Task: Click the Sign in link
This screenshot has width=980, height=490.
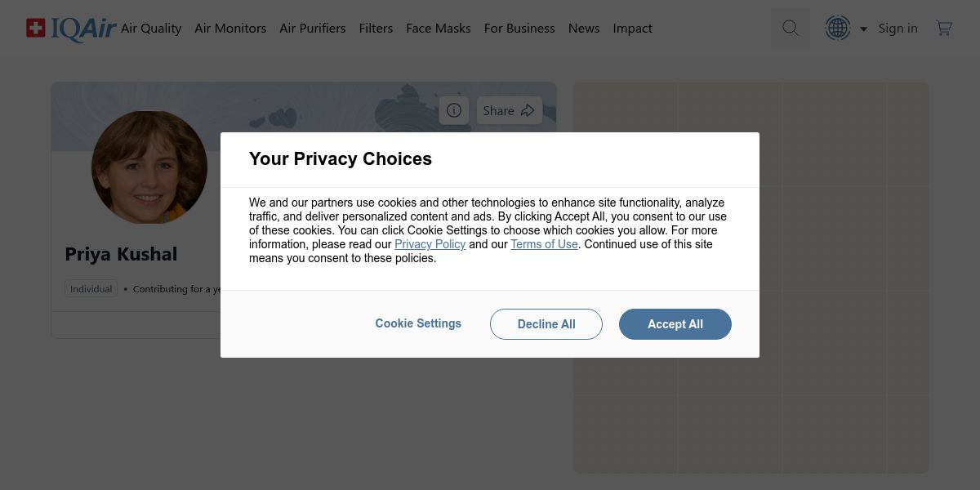Action: [x=898, y=28]
